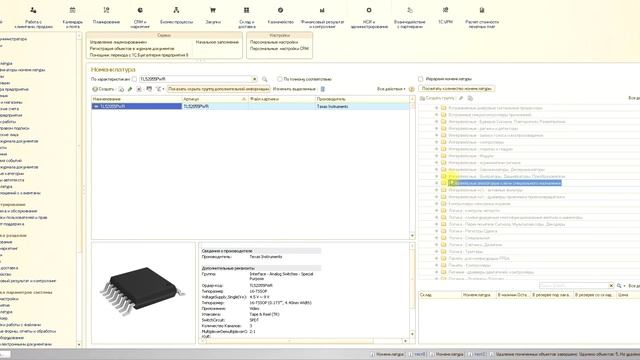This screenshot has width=640, height=360.
Task: Sort the list by 'Наименование' column header
Action: [136, 99]
